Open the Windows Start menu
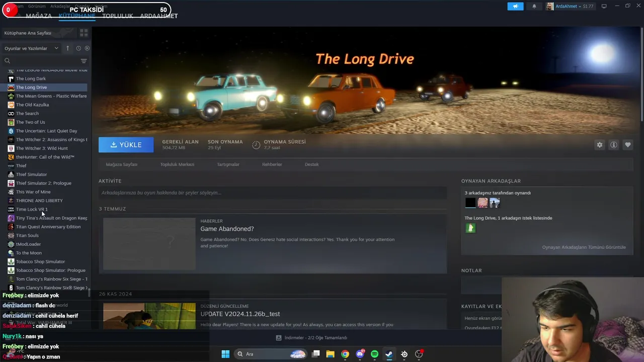The width and height of the screenshot is (644, 362). (x=225, y=354)
